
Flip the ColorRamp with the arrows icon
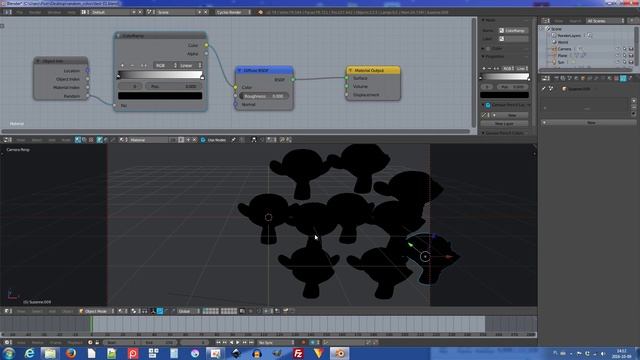point(143,65)
